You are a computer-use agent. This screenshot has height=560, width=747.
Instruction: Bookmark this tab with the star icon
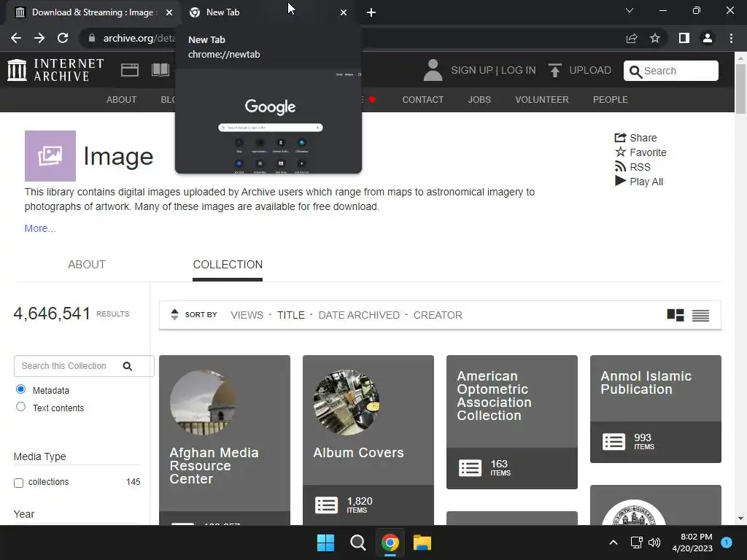coord(655,38)
